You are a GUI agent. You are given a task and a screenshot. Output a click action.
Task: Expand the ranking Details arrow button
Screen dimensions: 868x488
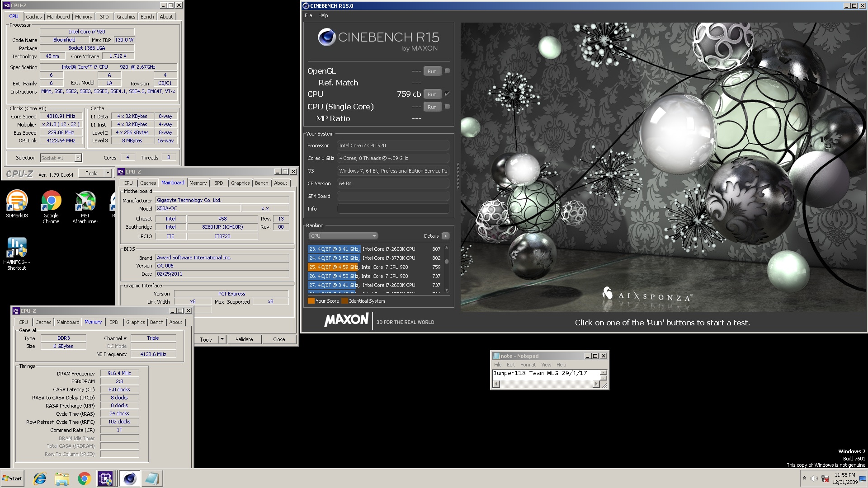click(x=446, y=236)
